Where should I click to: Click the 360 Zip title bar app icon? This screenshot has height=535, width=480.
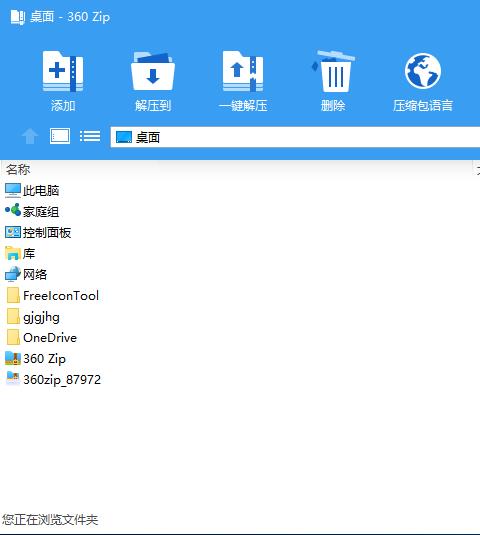tap(18, 17)
